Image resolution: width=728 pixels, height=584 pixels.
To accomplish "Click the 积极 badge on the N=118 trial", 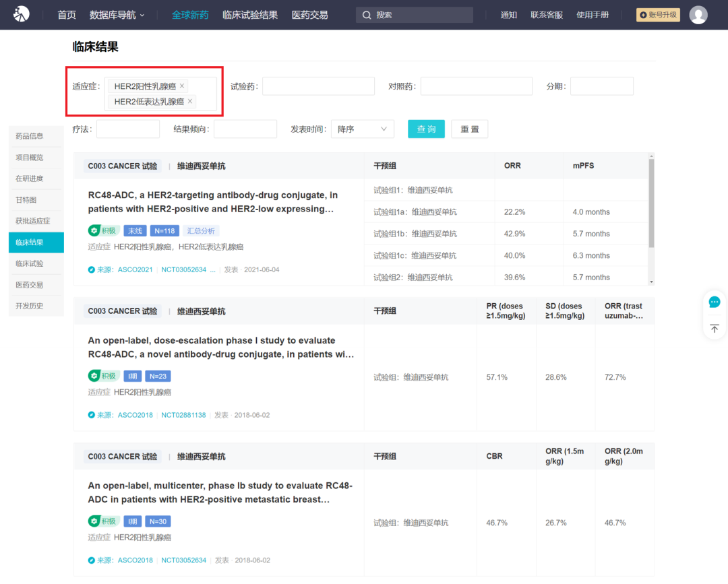I will (x=103, y=230).
